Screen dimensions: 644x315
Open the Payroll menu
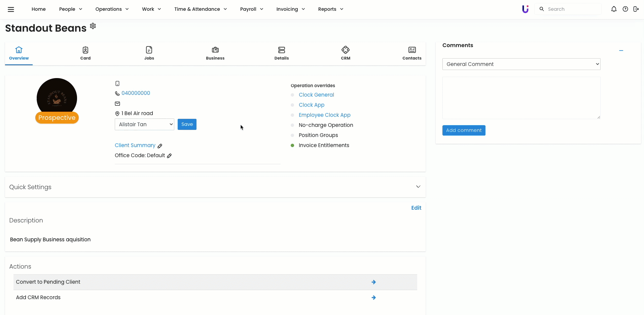[251, 9]
